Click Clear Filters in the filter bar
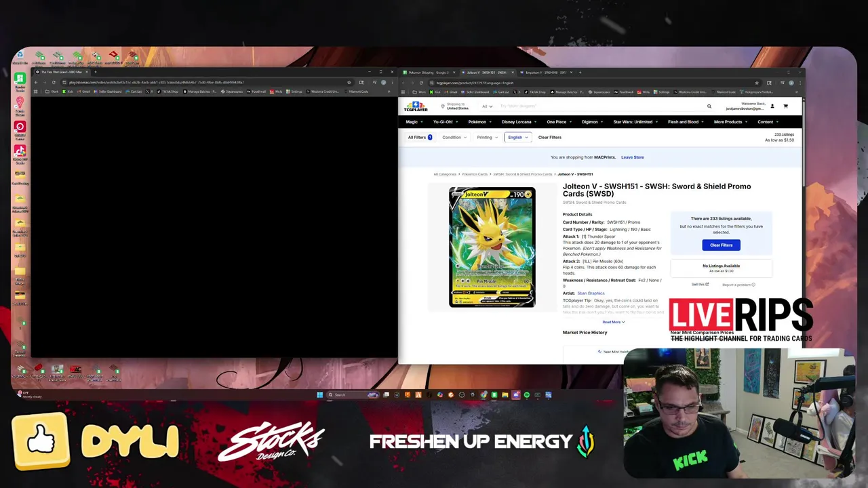The width and height of the screenshot is (868, 488). [x=549, y=138]
